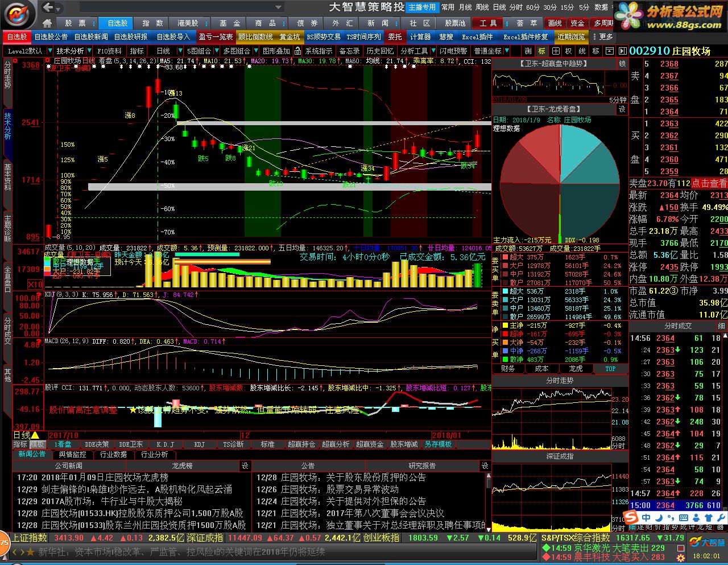Click the 设 button beside 龙虎榜 header

point(245,465)
